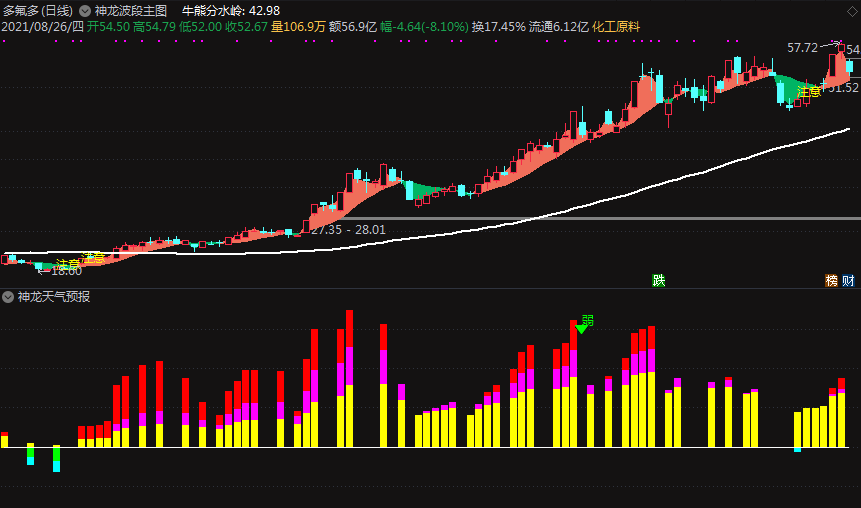Click the closing price 收52.67
Viewport: 861px width, 508px height.
click(247, 27)
